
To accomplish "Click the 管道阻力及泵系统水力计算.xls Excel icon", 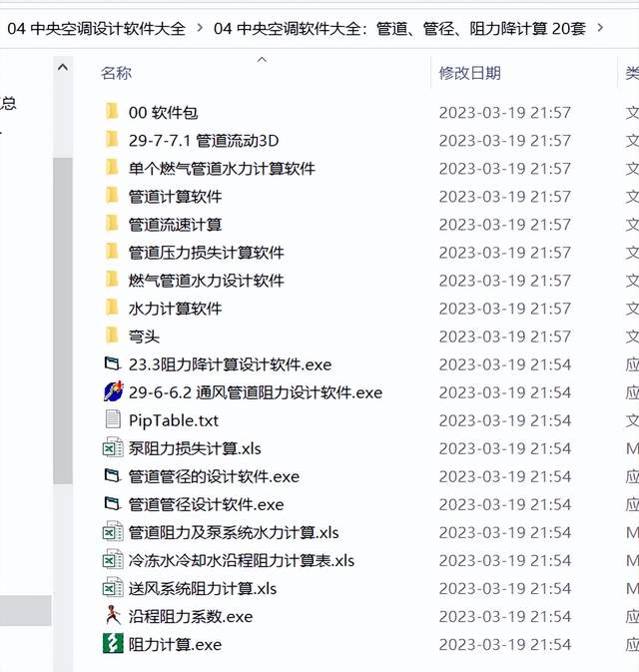I will [113, 532].
